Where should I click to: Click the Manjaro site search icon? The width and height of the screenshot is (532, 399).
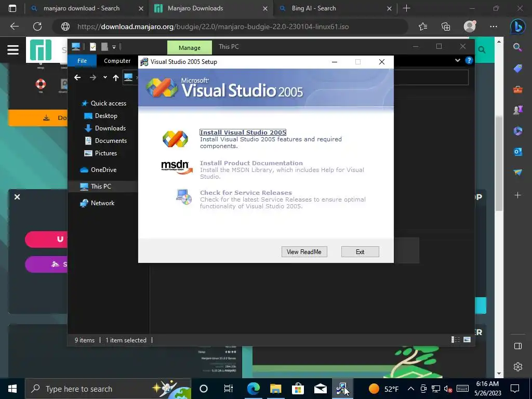[482, 50]
